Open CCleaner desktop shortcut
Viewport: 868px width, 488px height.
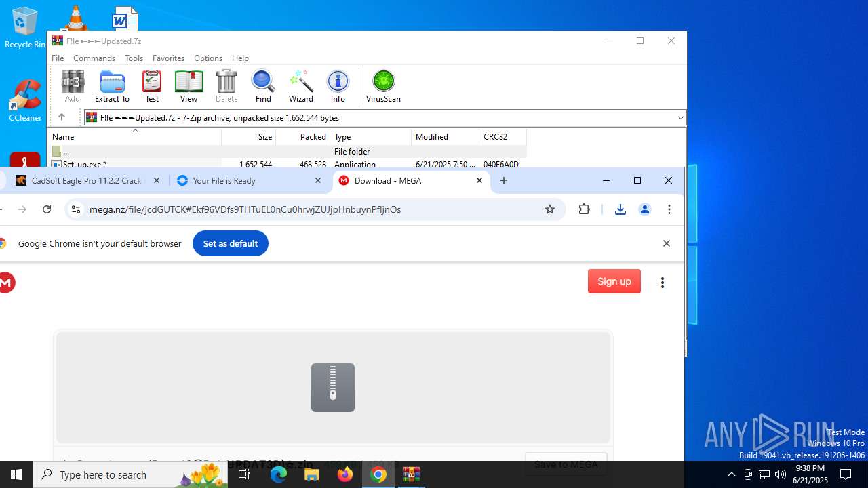point(25,102)
